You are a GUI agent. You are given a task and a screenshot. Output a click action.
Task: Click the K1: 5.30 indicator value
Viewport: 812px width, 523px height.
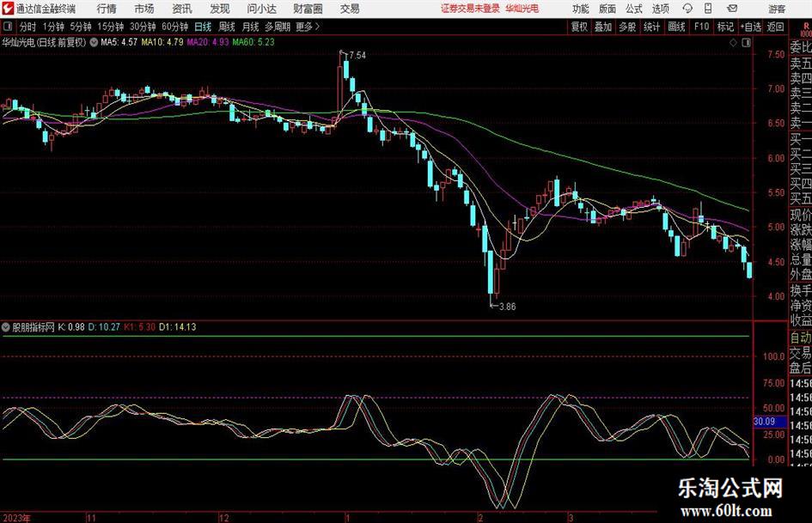pyautogui.click(x=139, y=326)
